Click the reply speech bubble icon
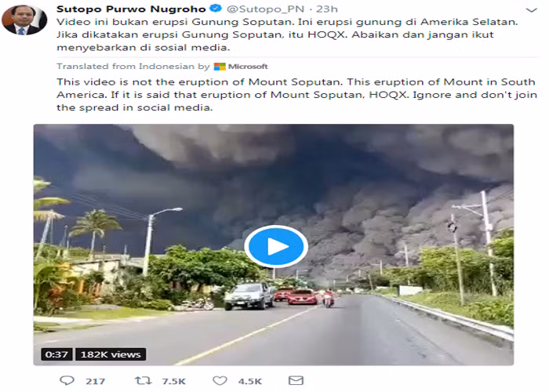This screenshot has width=549, height=392. point(67,380)
